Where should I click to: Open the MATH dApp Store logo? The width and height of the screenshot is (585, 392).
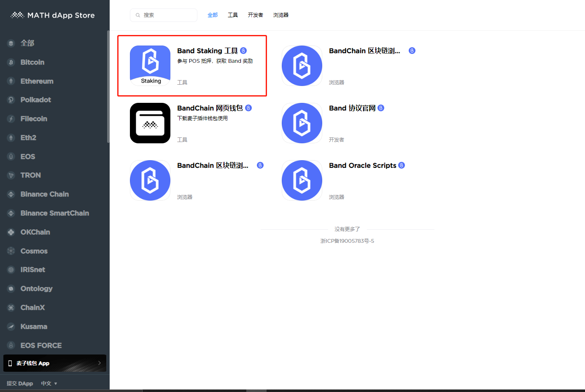click(x=53, y=15)
